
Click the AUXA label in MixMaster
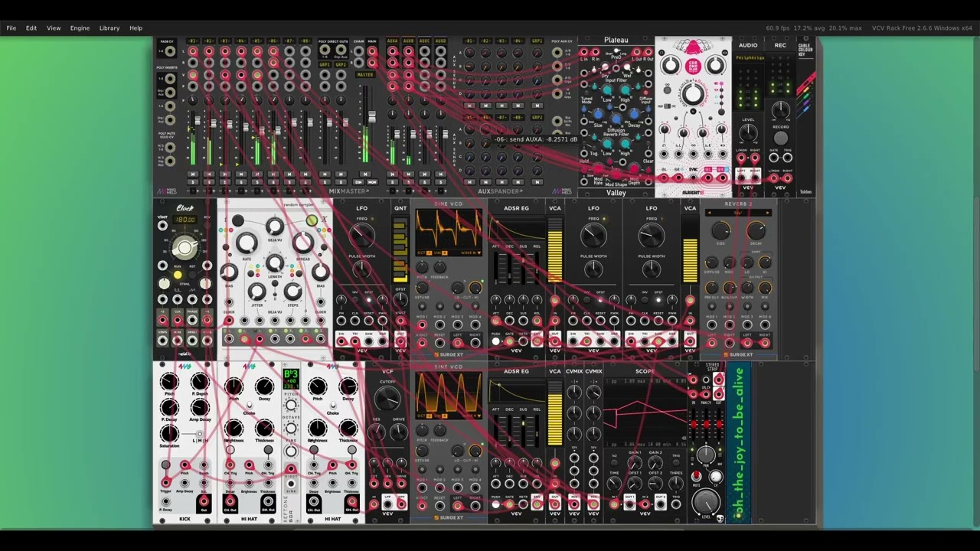click(x=392, y=41)
